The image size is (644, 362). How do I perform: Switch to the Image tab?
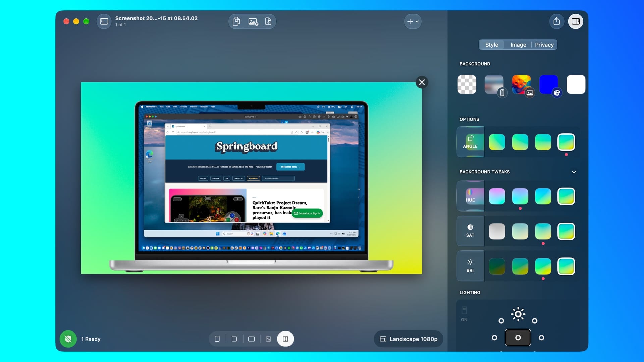pos(518,45)
